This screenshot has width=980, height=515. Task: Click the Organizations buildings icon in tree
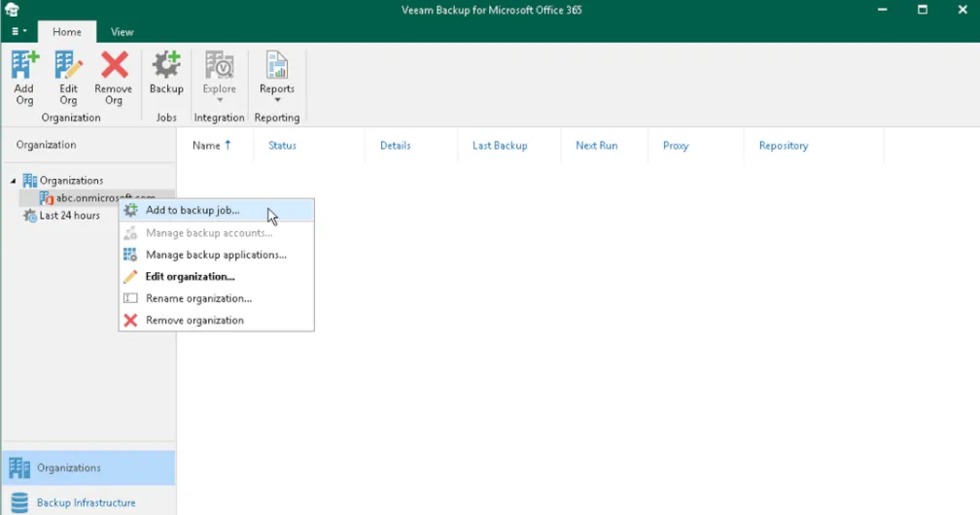(30, 181)
